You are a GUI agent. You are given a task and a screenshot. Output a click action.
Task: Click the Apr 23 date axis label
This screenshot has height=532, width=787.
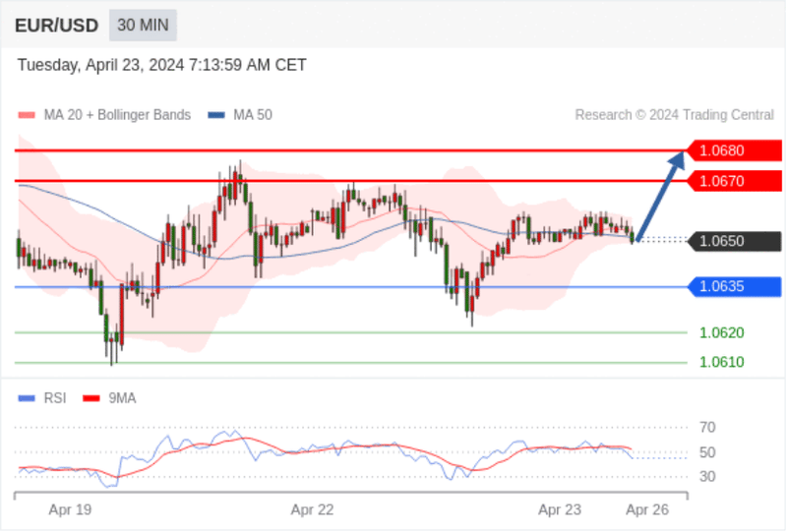coord(560,510)
